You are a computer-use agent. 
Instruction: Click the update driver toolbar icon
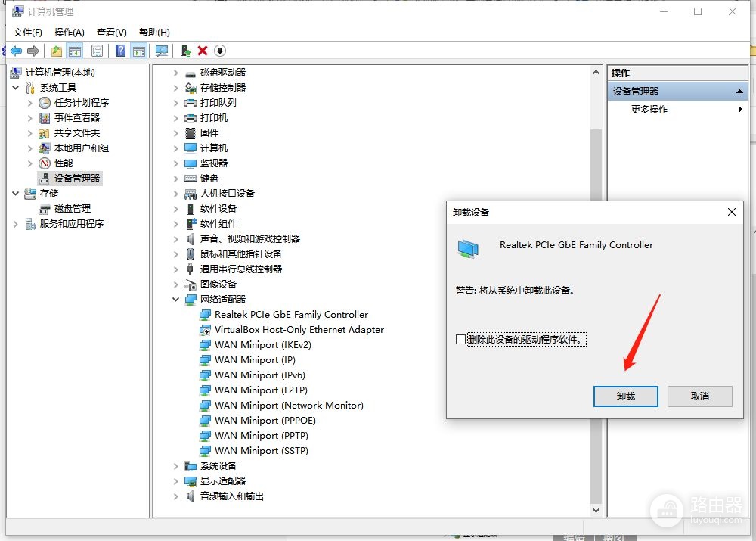[186, 51]
